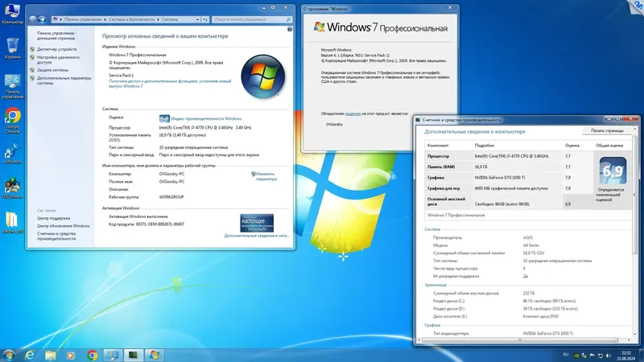
Task: Click the RU language indicator
Action: (x=566, y=355)
